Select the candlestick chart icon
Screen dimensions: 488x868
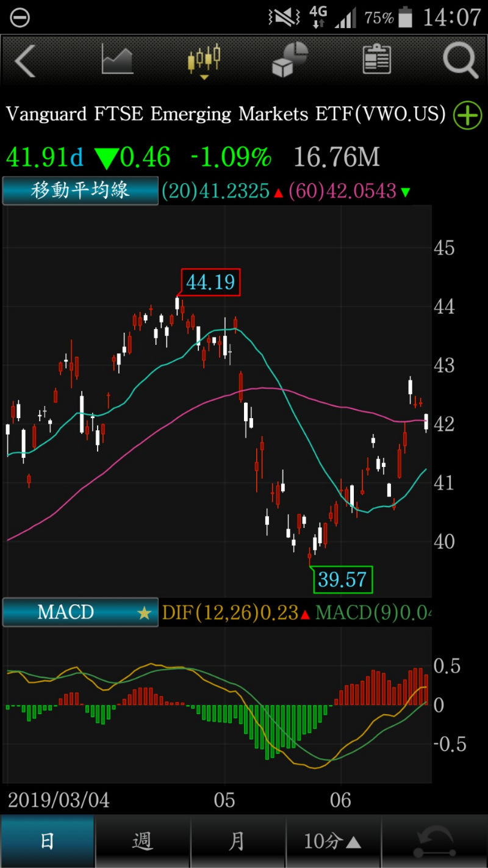[204, 61]
